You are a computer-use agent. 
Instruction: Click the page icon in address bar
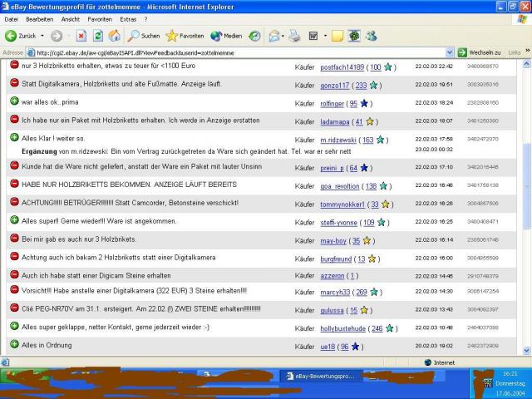pos(31,52)
